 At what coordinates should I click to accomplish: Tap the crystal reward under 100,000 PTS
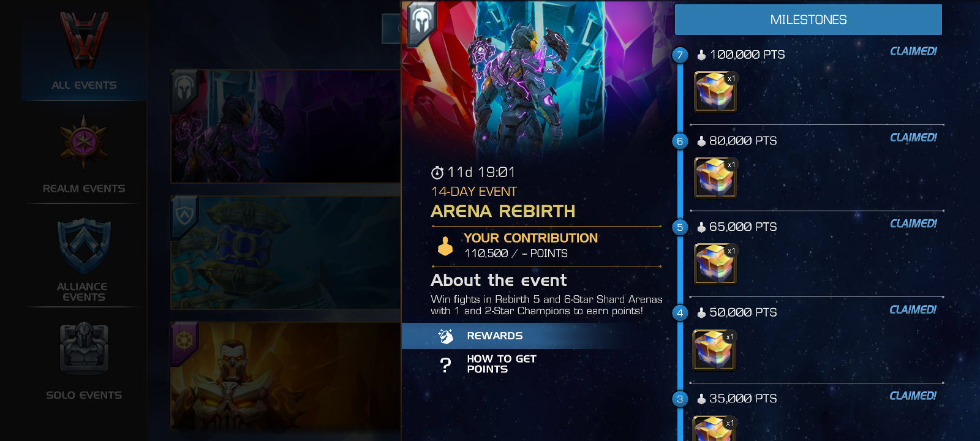(x=715, y=92)
